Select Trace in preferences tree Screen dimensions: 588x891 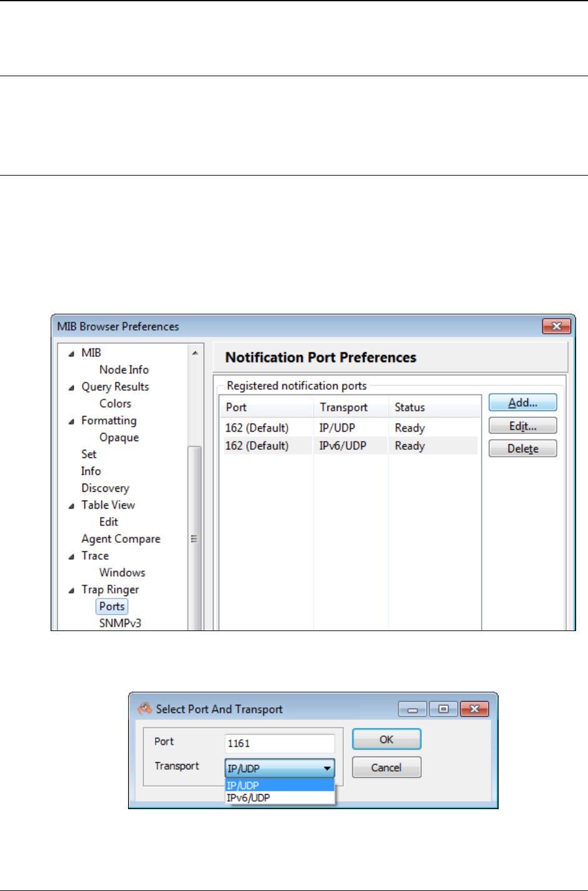pyautogui.click(x=95, y=555)
